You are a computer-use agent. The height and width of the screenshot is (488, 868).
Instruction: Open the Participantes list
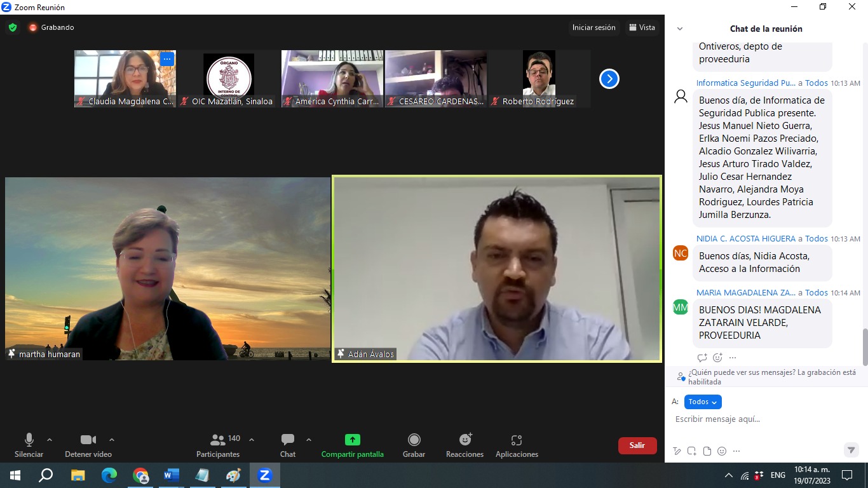tap(218, 445)
